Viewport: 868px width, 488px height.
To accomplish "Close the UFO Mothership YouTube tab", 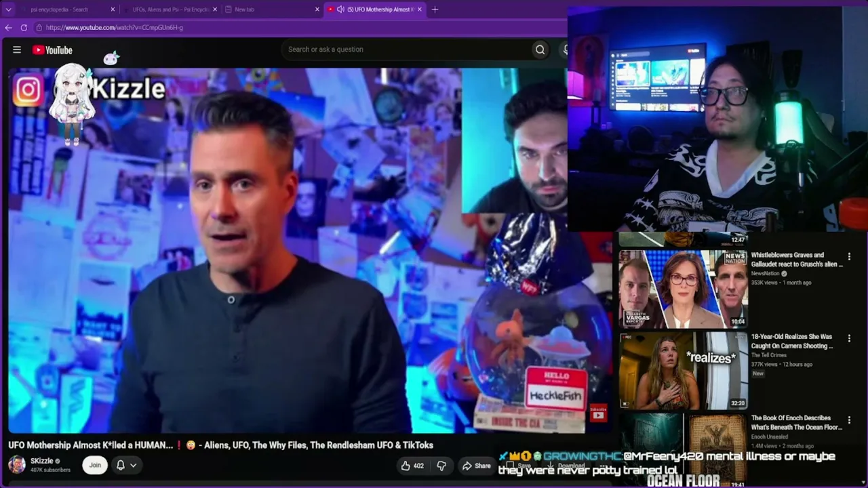I will pos(419,9).
